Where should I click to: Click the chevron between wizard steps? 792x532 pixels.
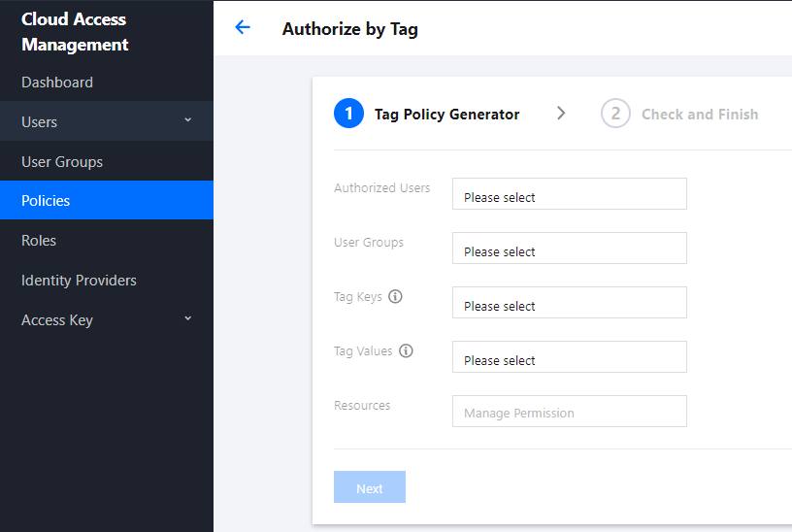561,114
